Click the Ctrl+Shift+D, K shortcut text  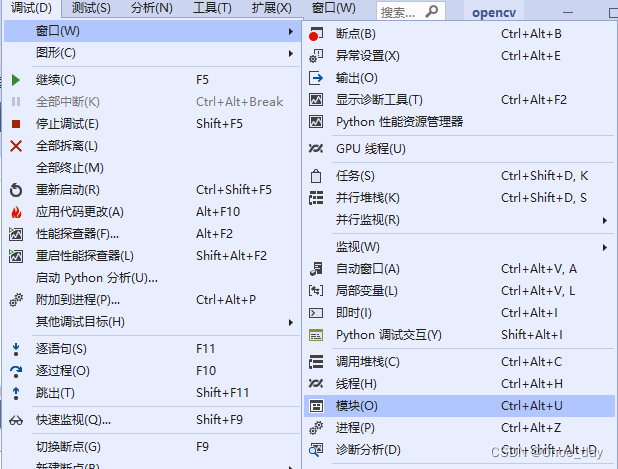(x=545, y=176)
